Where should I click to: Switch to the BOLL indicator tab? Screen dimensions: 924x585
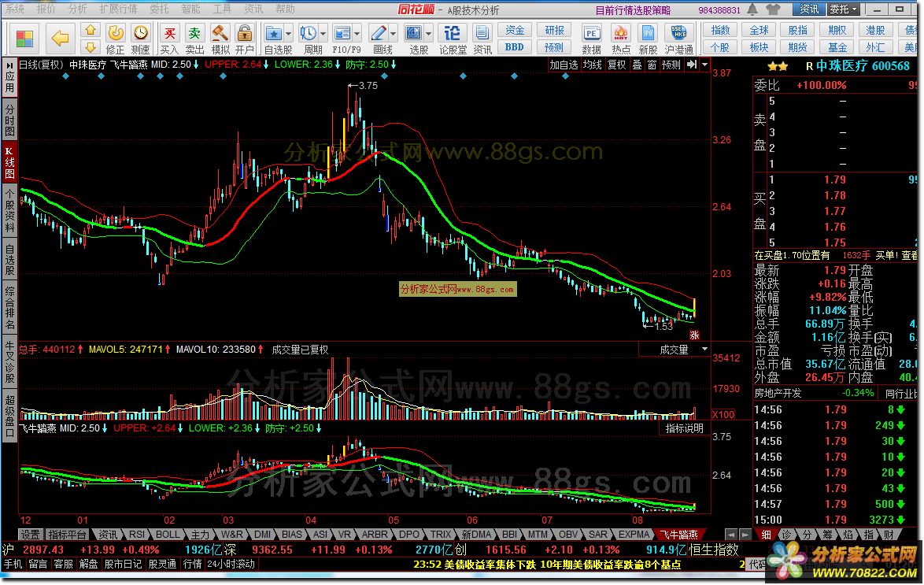[168, 535]
